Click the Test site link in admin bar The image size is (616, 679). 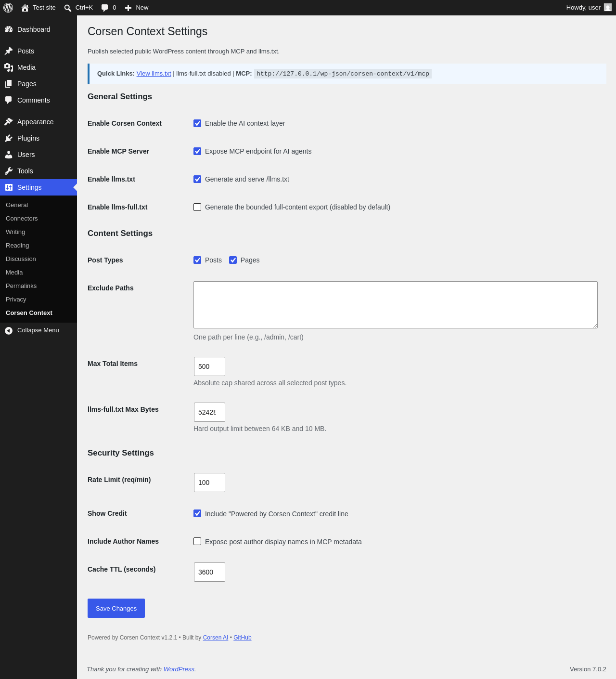pos(38,8)
